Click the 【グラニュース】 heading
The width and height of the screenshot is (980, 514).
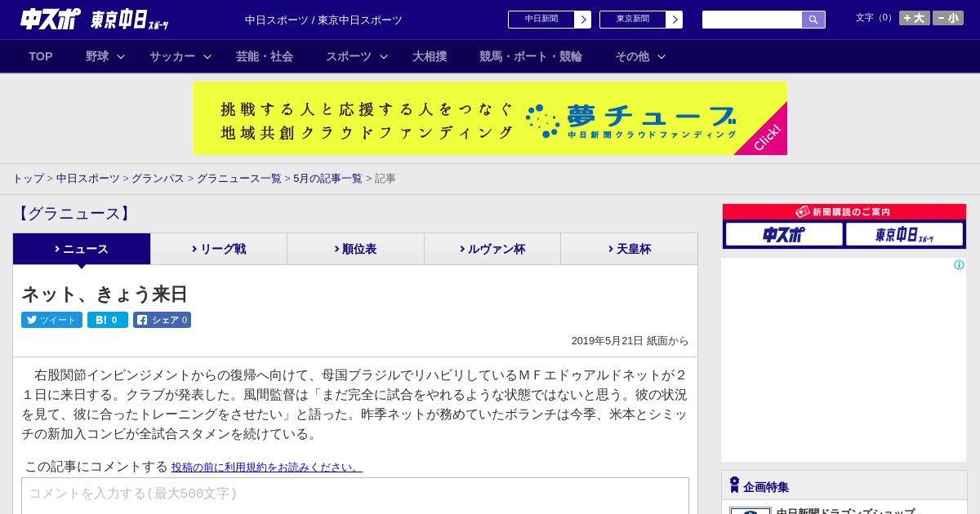pos(73,214)
